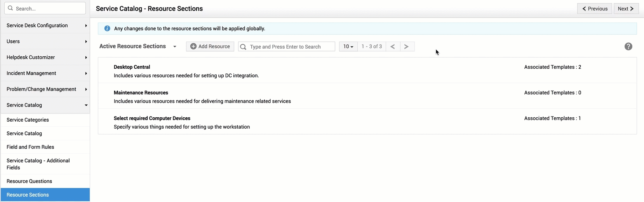Go to the next page of resource sections

[406, 47]
